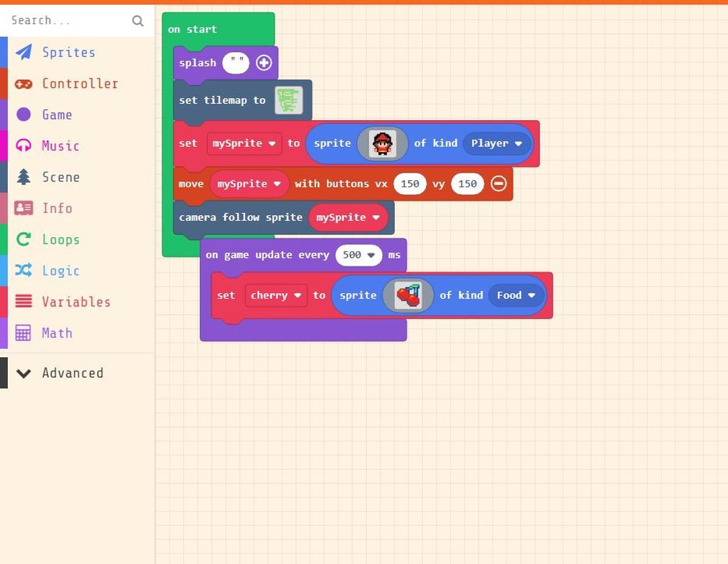Click the search magnifier icon

(138, 21)
